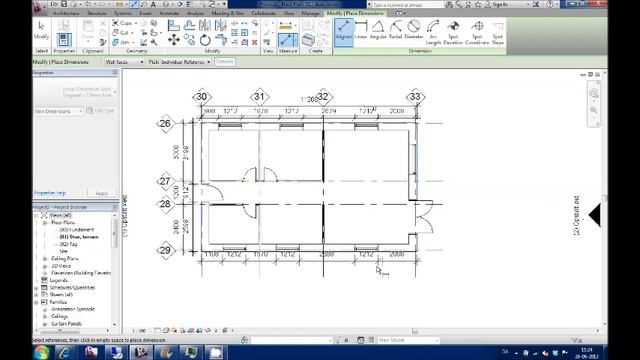This screenshot has width=640, height=360.
Task: Select the Angular dimension tool
Action: point(378,30)
